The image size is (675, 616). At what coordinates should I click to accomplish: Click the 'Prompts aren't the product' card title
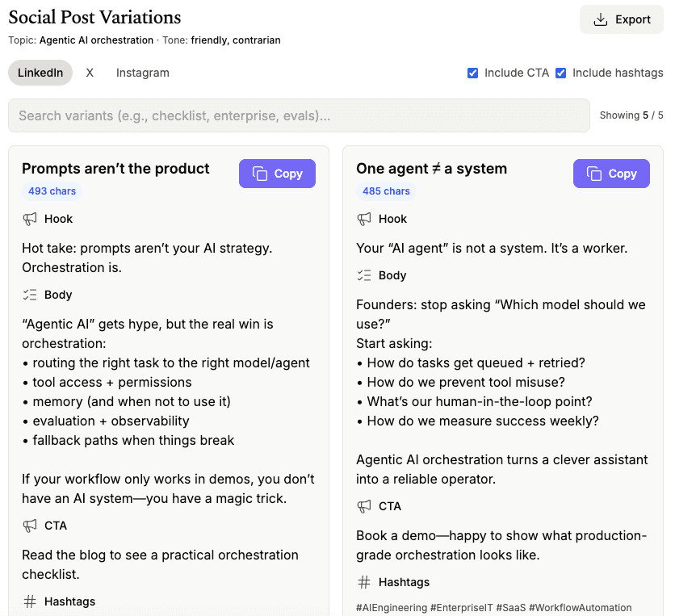tap(115, 168)
